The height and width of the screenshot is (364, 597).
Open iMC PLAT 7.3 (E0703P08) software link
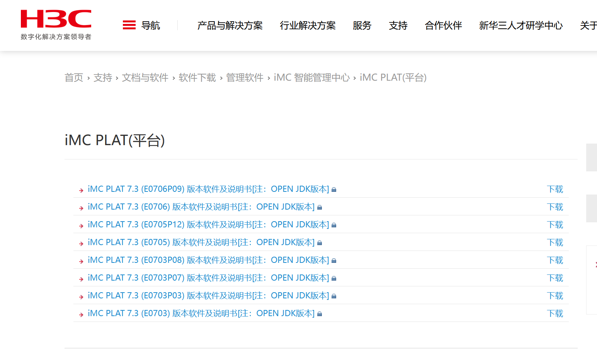[208, 260]
